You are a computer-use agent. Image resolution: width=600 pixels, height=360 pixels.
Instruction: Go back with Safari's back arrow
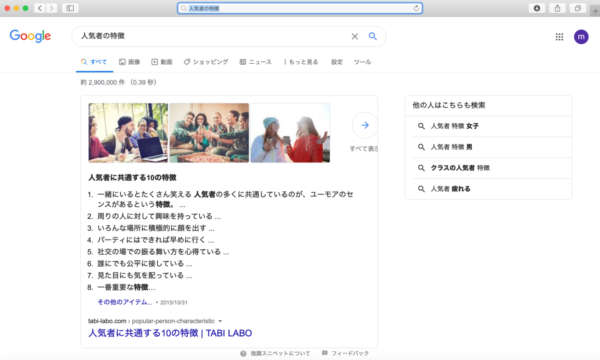pos(40,8)
